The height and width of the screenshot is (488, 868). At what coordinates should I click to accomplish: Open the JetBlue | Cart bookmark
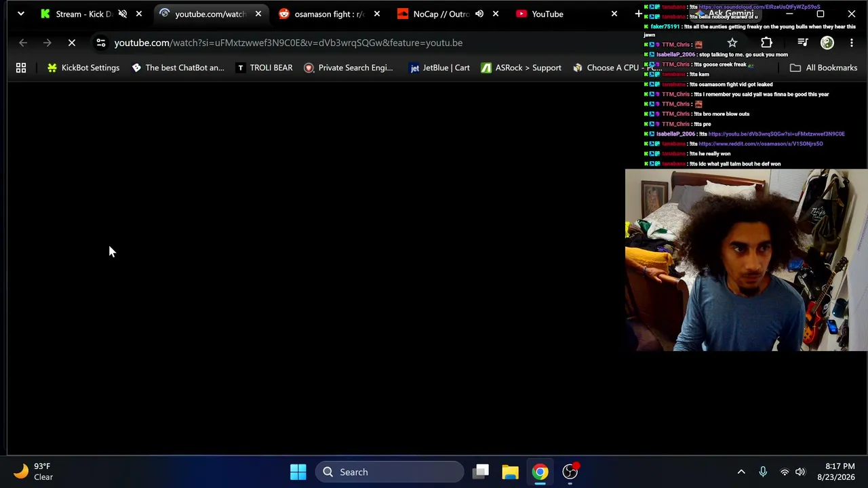(440, 68)
